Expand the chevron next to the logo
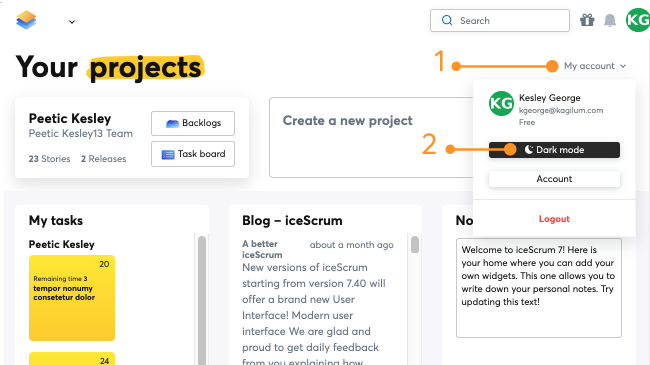 point(72,22)
